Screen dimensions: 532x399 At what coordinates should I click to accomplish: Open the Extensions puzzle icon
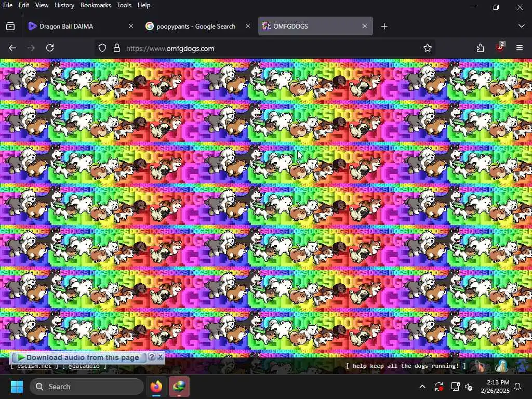(x=480, y=48)
